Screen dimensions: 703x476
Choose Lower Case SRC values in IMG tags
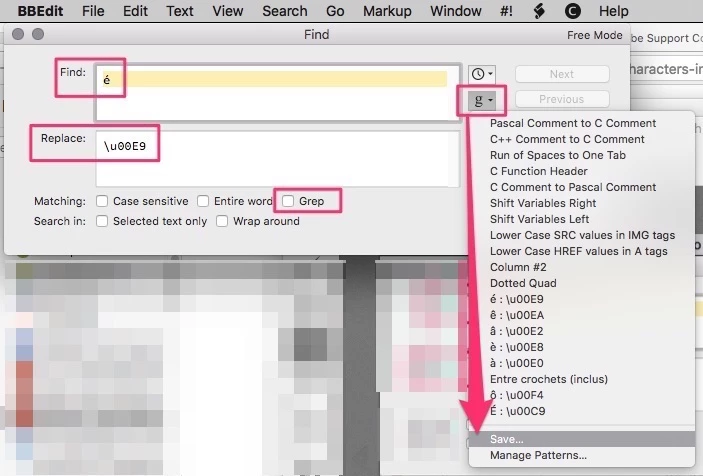tap(581, 235)
